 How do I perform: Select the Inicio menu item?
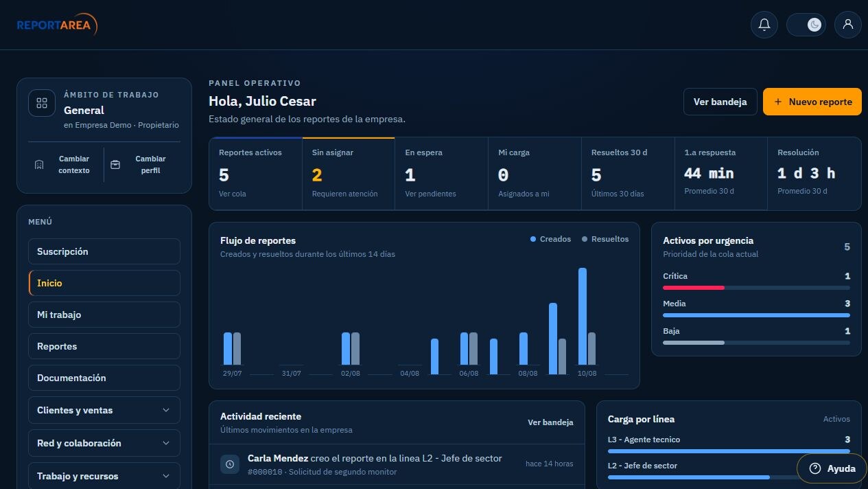click(104, 283)
